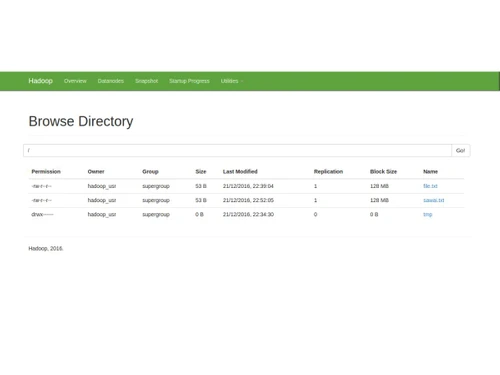Click the Go! button
Viewport: 500px width, 375px height.
click(461, 150)
